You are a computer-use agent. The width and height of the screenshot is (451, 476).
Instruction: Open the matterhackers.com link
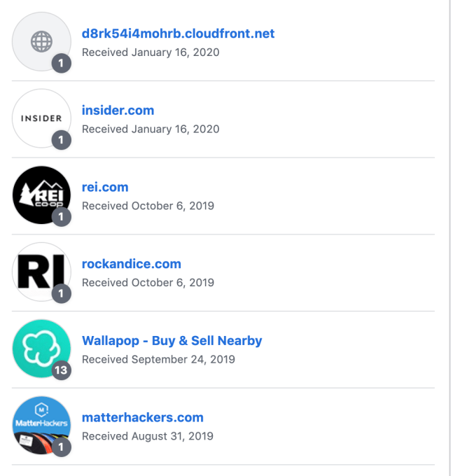(142, 418)
